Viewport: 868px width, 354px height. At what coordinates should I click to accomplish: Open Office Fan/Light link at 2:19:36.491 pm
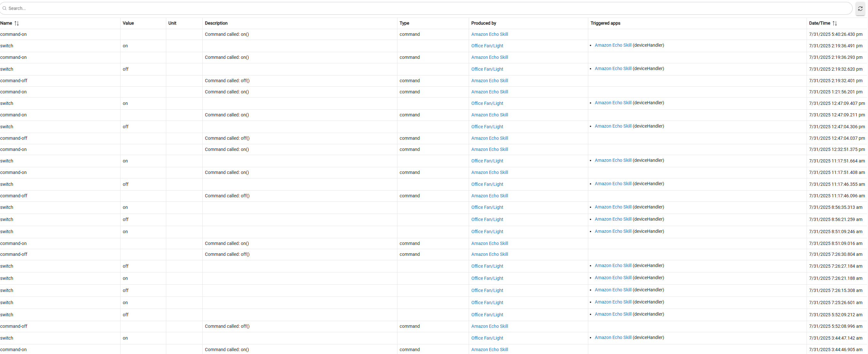[487, 46]
